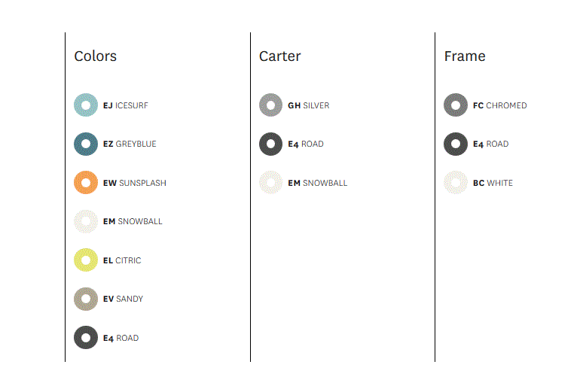The image size is (583, 392).
Task: Select E4 Road swatch under Frame
Action: 456,144
